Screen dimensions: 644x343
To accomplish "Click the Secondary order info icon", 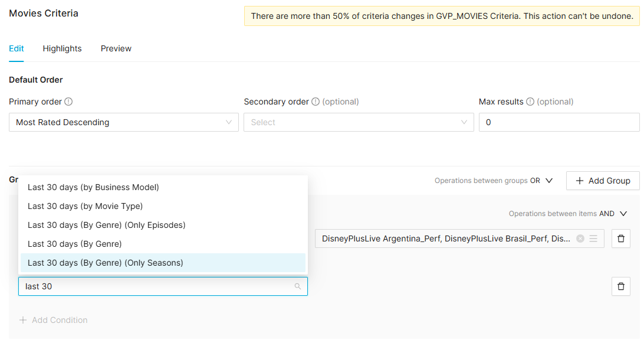I will point(316,102).
